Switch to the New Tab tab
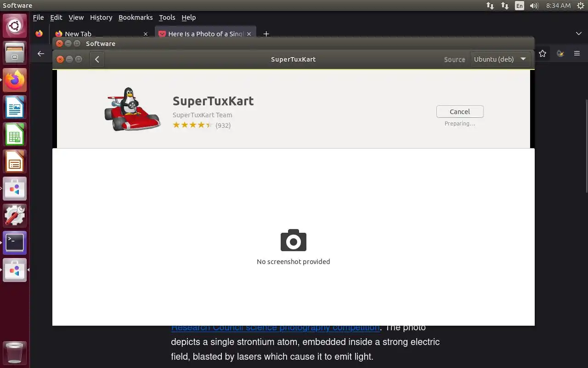588x368 pixels. pos(101,34)
